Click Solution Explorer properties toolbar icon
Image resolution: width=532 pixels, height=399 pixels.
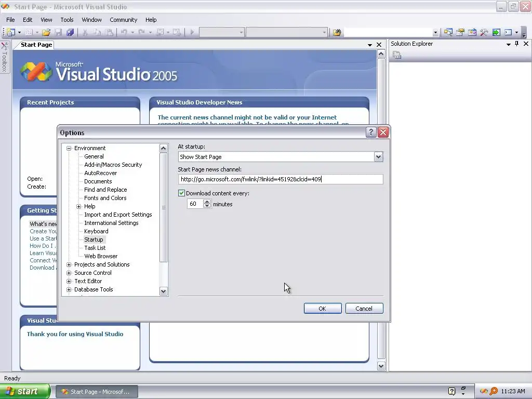tap(396, 55)
